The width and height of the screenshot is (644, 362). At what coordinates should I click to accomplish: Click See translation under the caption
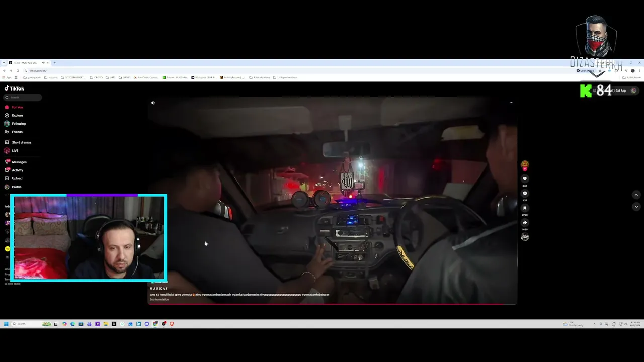tap(159, 300)
